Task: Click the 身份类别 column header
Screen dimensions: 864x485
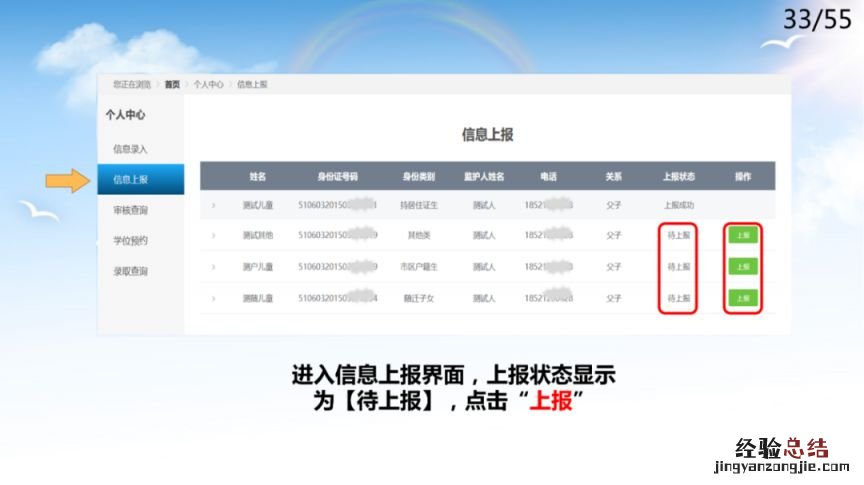Action: pyautogui.click(x=419, y=176)
